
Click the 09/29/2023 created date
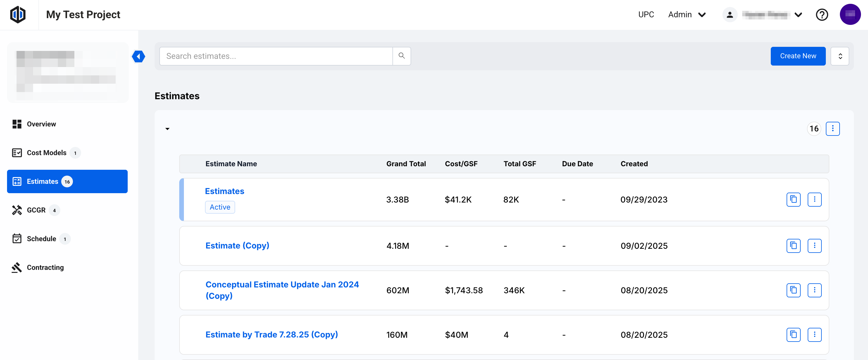(x=644, y=200)
